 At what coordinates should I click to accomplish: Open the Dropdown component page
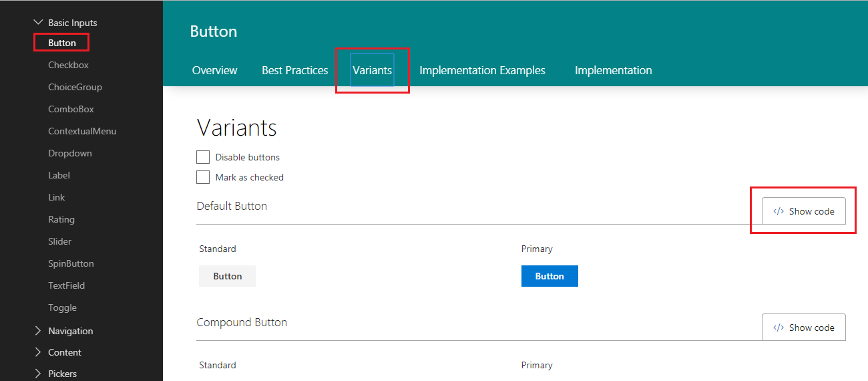[70, 153]
